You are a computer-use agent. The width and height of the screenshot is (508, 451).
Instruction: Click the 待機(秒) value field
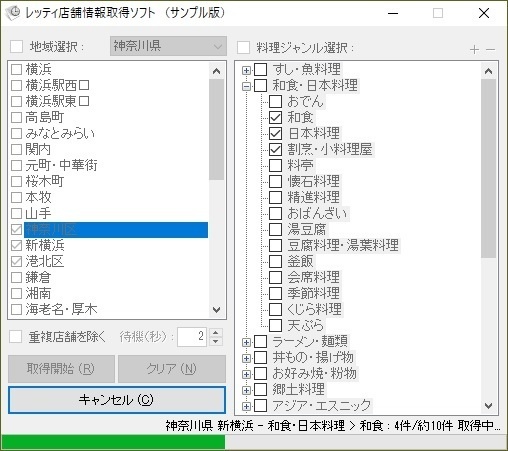tap(192, 337)
